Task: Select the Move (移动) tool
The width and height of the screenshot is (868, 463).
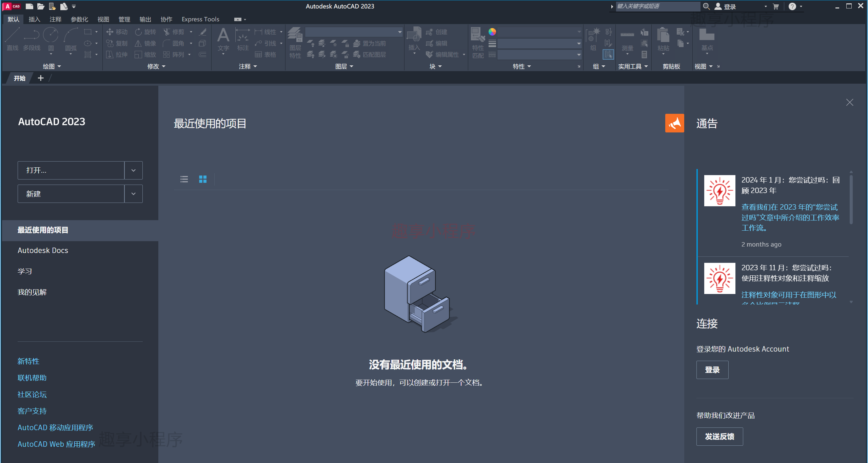Action: pos(117,32)
